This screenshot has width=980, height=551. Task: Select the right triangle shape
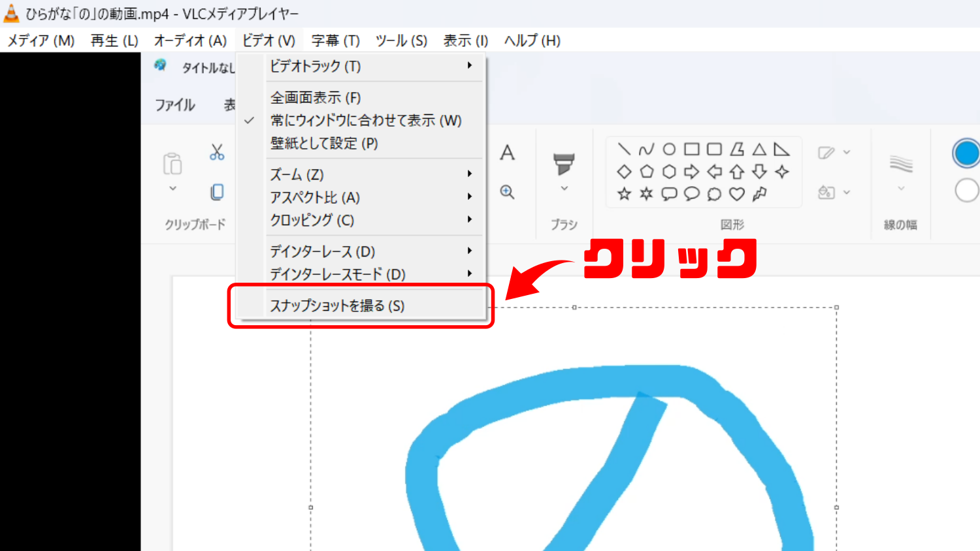(x=781, y=150)
